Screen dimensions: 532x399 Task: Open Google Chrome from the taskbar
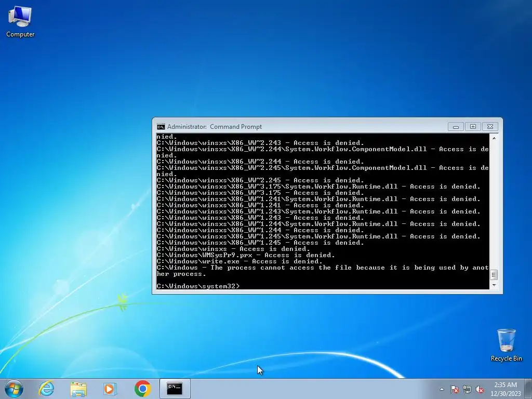point(143,389)
